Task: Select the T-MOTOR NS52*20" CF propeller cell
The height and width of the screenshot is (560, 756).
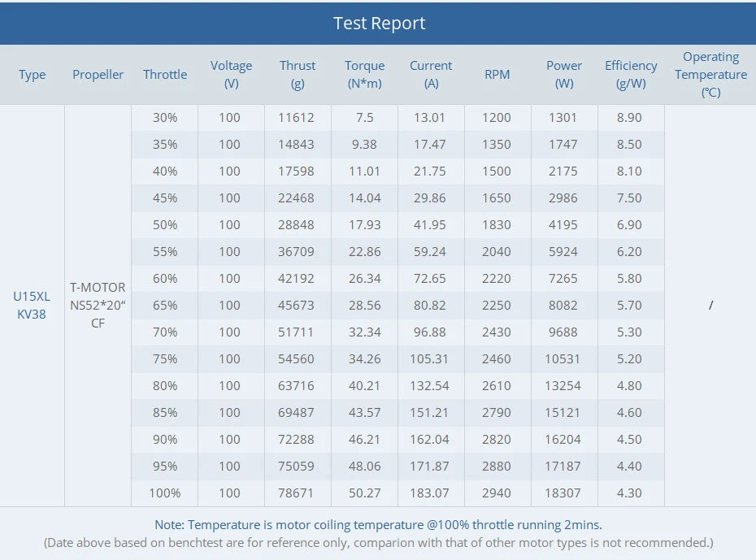Action: (98, 305)
